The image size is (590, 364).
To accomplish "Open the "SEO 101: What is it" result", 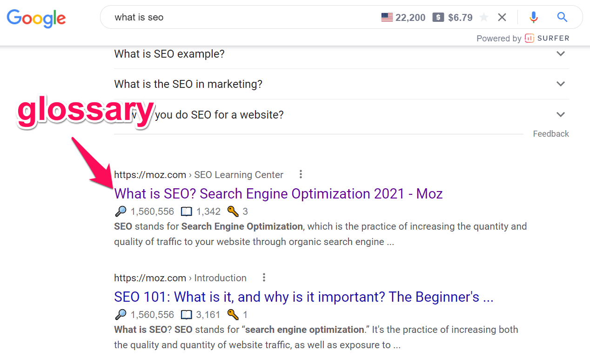I will pos(304,297).
